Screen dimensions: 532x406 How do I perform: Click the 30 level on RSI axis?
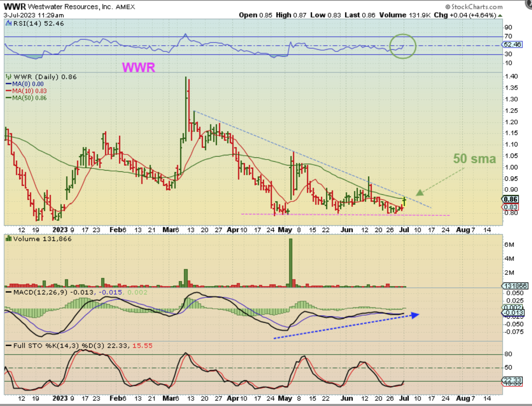click(x=508, y=54)
